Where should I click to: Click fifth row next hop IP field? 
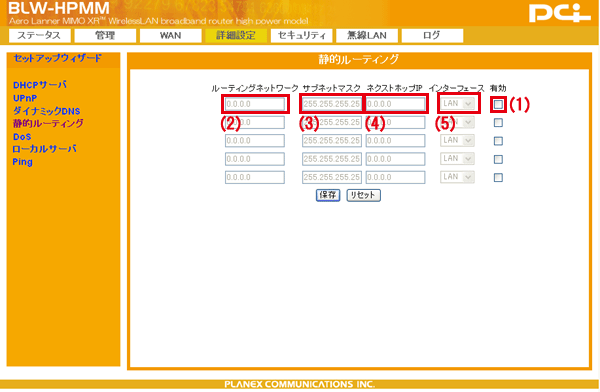coord(395,178)
